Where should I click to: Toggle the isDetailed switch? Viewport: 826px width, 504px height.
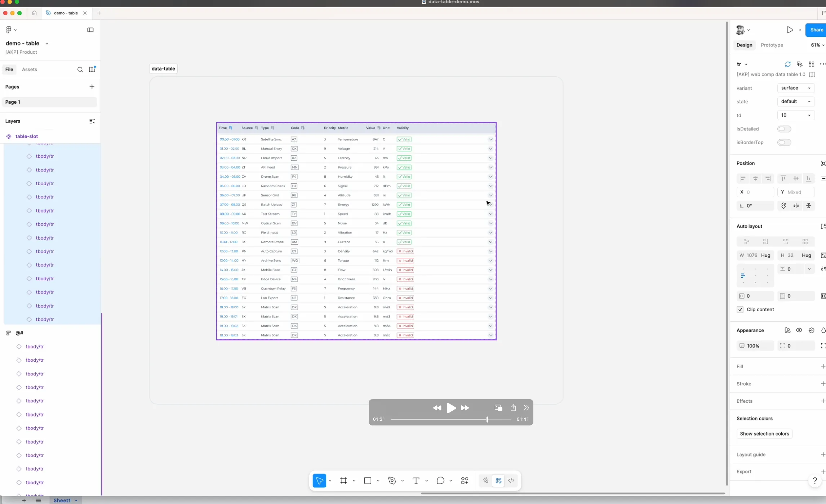784,129
